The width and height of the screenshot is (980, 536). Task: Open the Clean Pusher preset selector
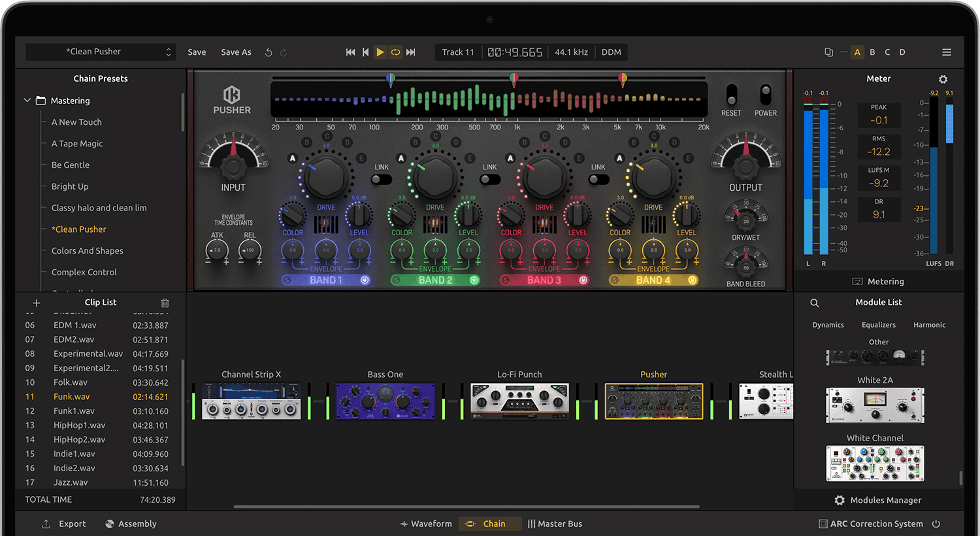click(101, 52)
